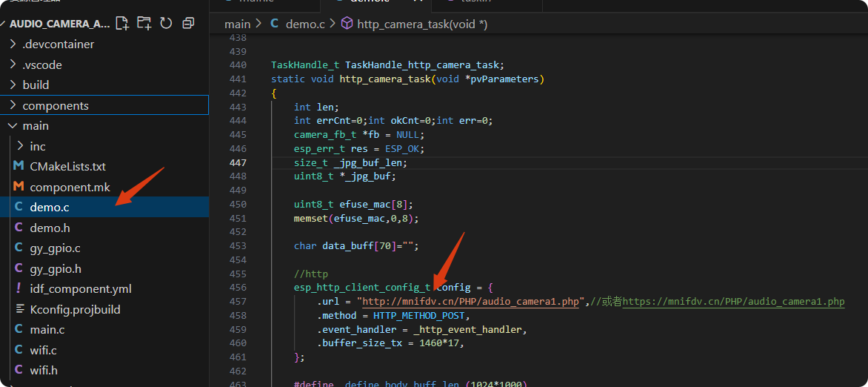Click the '//http' comment line

[x=311, y=274]
